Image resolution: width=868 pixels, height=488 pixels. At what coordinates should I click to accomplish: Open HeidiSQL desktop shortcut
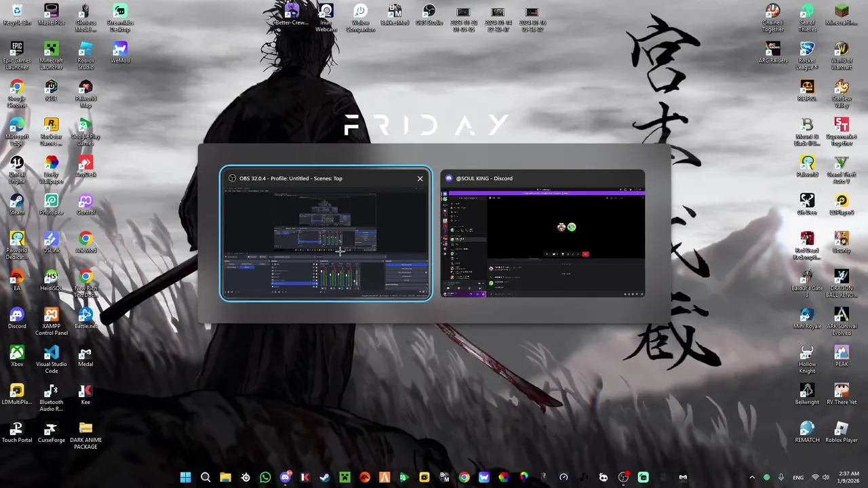click(x=51, y=281)
